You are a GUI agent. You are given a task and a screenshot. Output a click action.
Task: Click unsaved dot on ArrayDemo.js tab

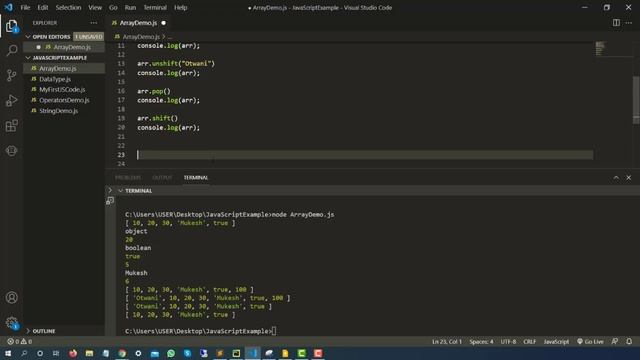tap(164, 23)
